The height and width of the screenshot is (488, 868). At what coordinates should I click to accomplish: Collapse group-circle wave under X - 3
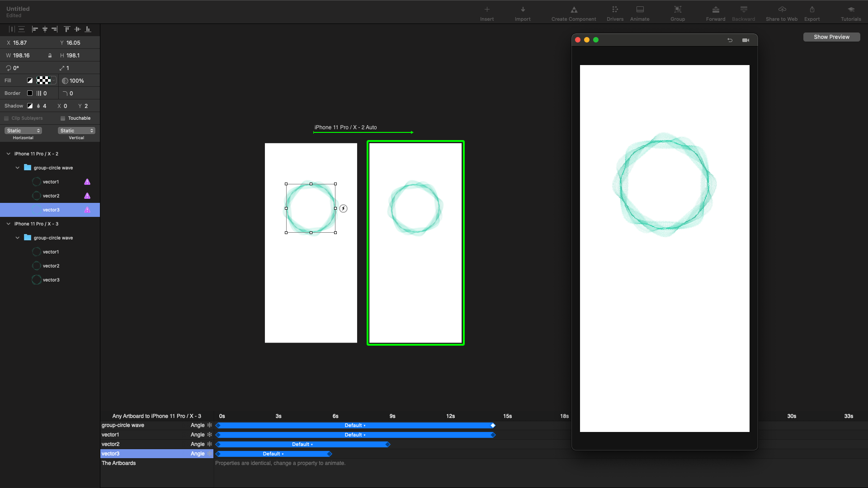tap(17, 238)
